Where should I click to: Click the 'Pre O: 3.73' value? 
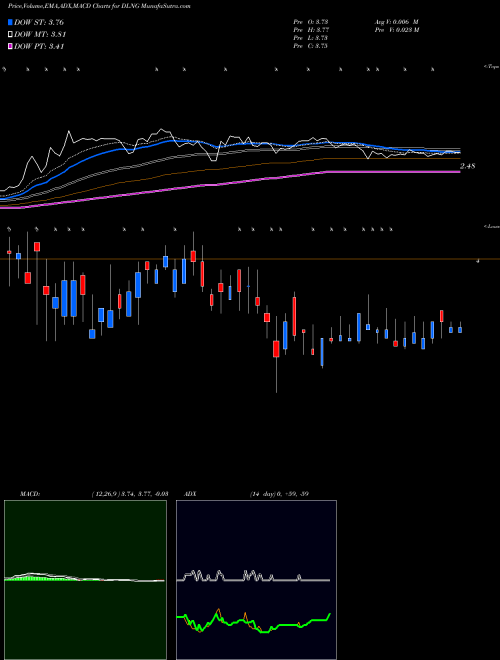(311, 22)
